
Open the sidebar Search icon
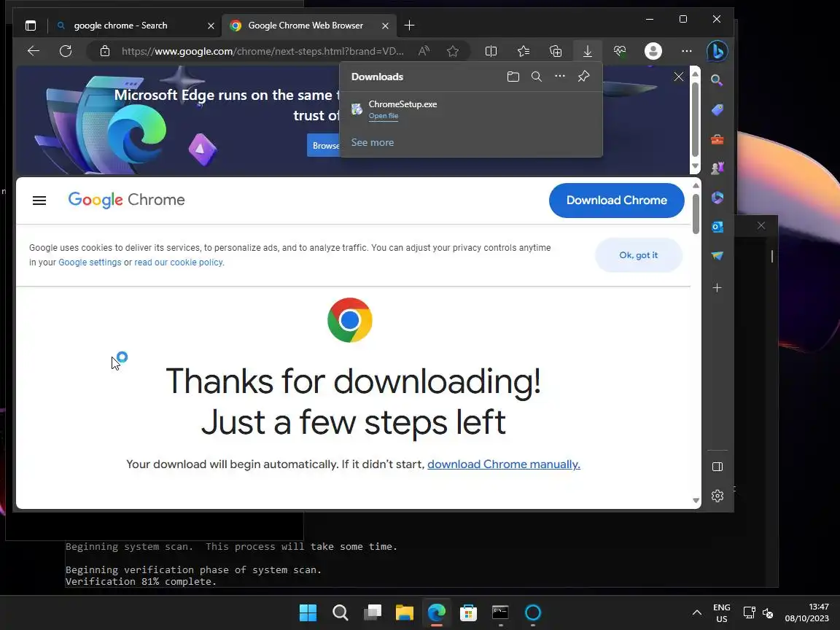pyautogui.click(x=717, y=80)
